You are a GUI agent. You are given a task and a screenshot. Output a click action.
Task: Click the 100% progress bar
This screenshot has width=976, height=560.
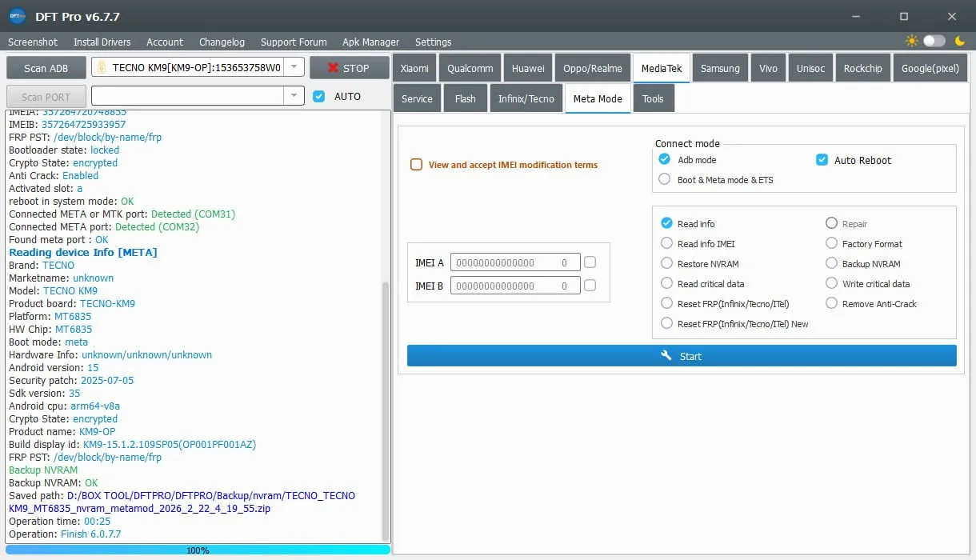click(198, 550)
